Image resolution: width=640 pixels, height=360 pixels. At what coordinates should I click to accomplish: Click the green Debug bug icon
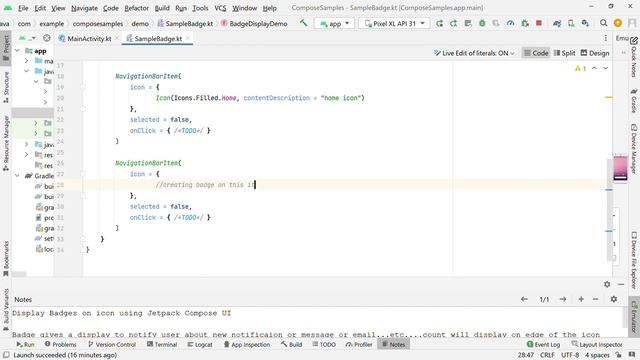tap(482, 23)
